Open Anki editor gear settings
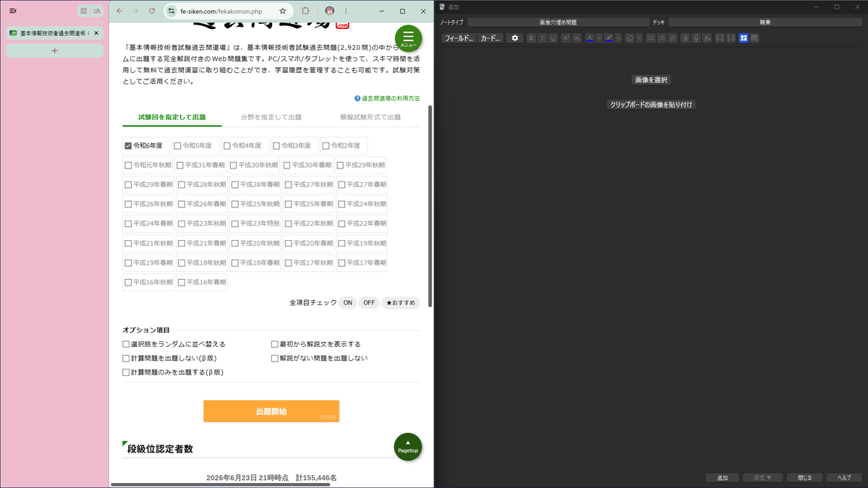868x488 pixels. click(515, 38)
